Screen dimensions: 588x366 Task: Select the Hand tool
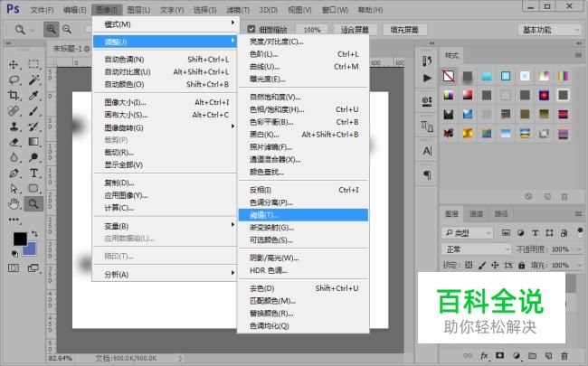pyautogui.click(x=14, y=204)
